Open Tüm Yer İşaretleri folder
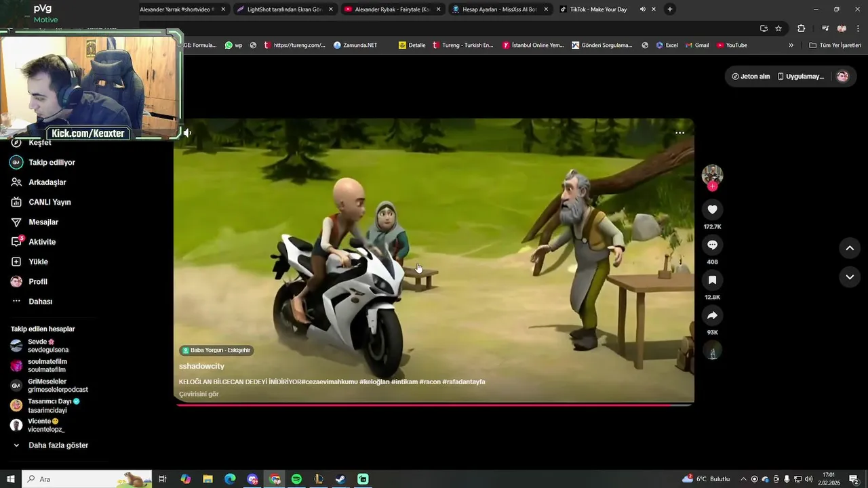The image size is (868, 488). [835, 45]
